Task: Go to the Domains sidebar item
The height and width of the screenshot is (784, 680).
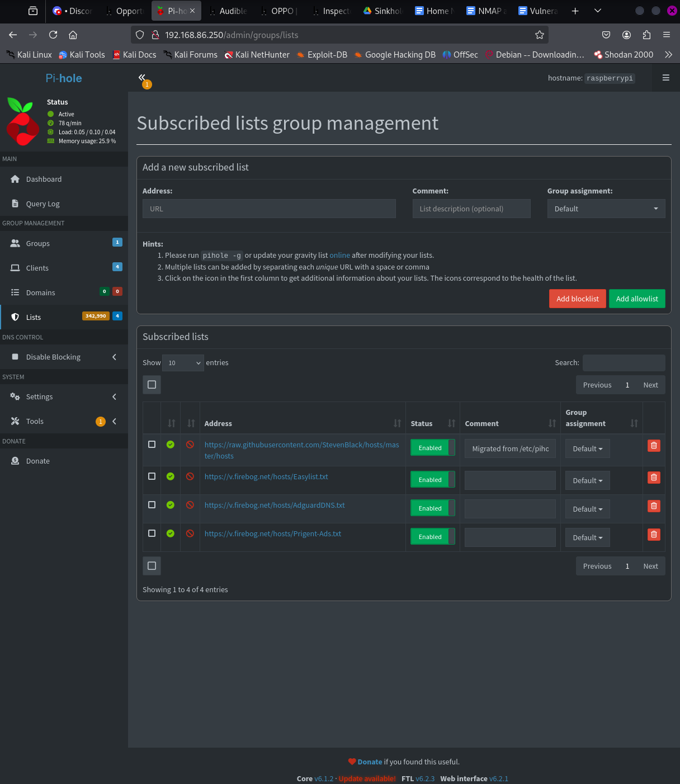Action: [x=40, y=292]
